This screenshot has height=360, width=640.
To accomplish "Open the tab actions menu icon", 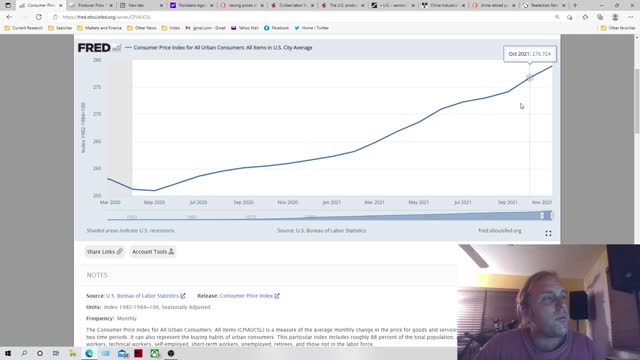I will click(x=8, y=5).
